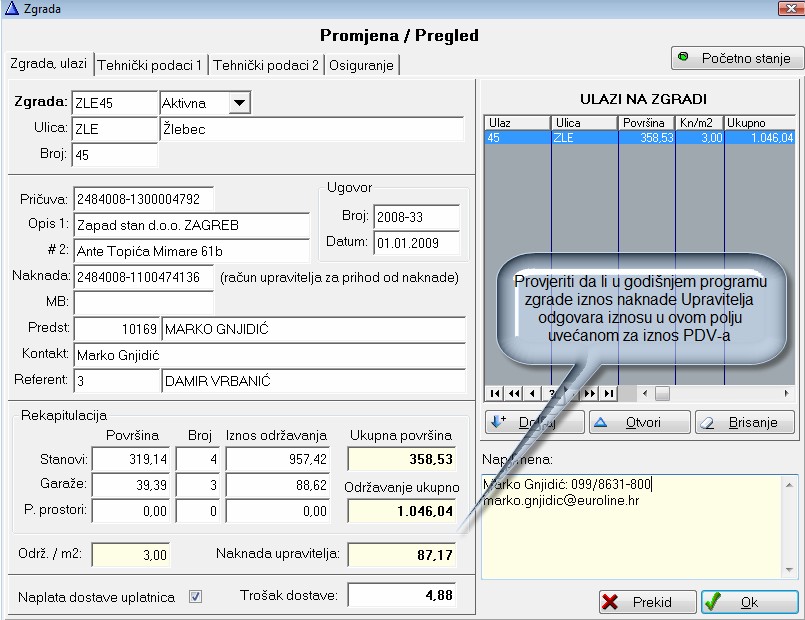Screen dimensions: 805x620
Task: Jump to first record in ulazi navigator
Action: coord(495,393)
